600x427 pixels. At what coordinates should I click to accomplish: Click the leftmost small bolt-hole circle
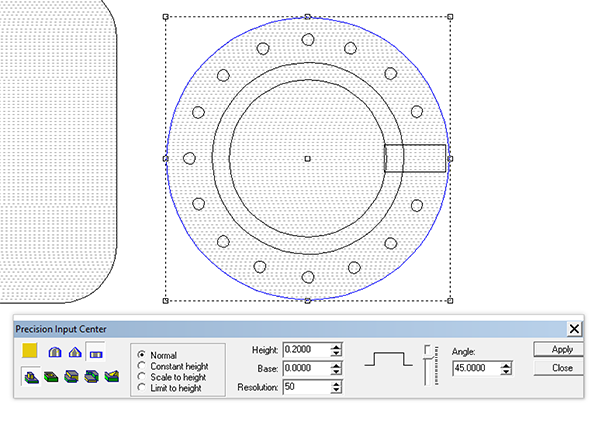pos(189,158)
